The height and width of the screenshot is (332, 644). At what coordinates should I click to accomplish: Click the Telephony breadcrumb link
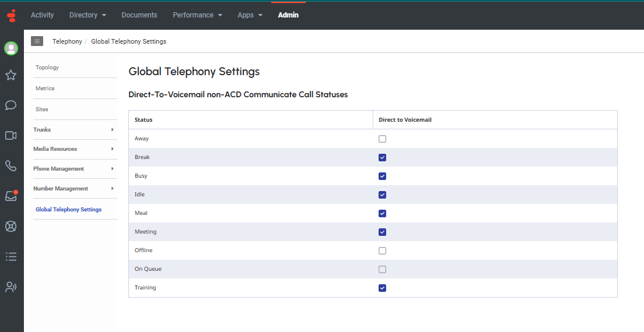click(67, 42)
